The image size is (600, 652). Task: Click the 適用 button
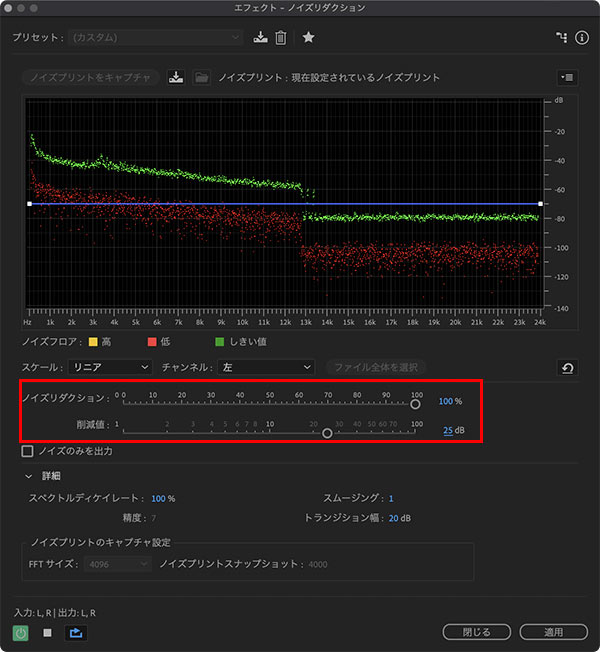553,632
